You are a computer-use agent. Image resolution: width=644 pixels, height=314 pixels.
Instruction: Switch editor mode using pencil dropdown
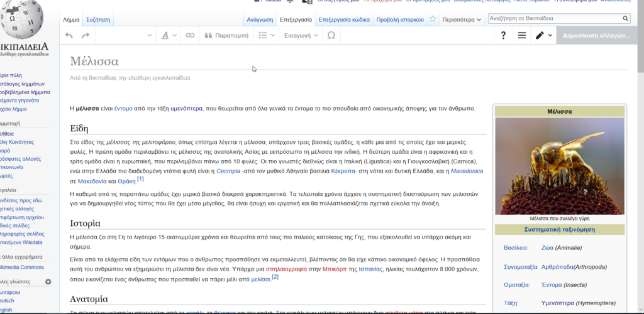coord(543,36)
